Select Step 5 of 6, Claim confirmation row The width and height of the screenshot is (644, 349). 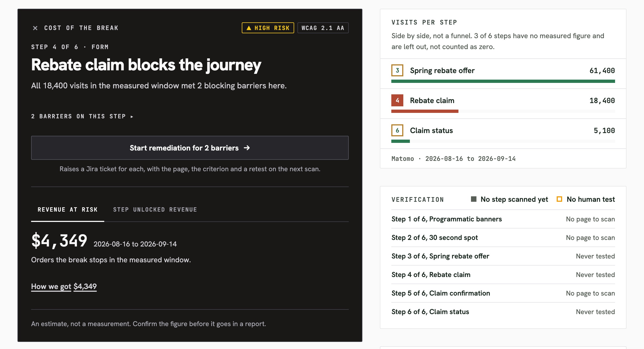pyautogui.click(x=503, y=293)
